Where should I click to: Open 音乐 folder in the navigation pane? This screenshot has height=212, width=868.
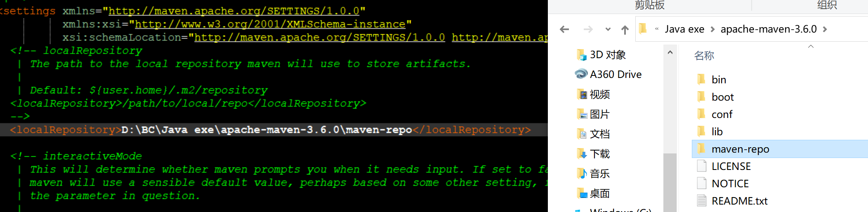599,174
